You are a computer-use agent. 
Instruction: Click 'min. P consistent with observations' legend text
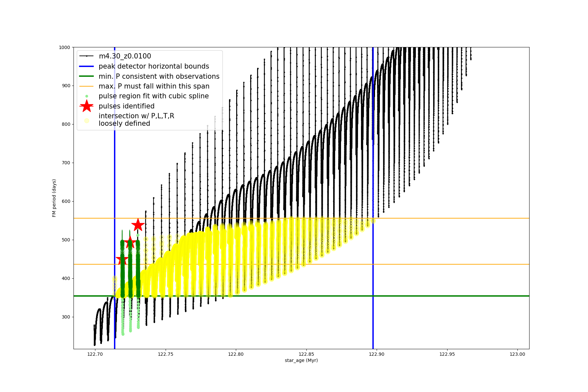[159, 76]
